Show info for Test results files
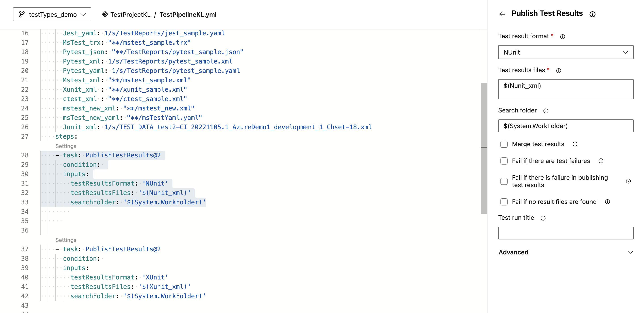The height and width of the screenshot is (313, 644). [559, 71]
